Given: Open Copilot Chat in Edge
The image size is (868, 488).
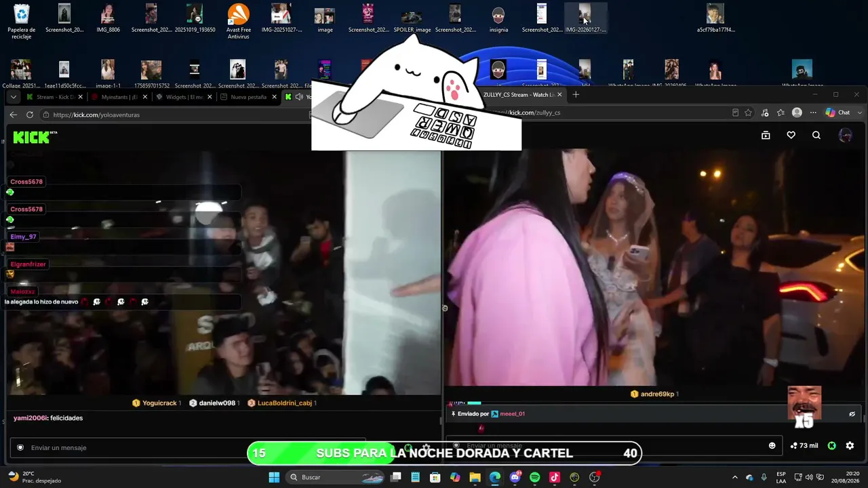Looking at the screenshot, I should click(x=837, y=113).
